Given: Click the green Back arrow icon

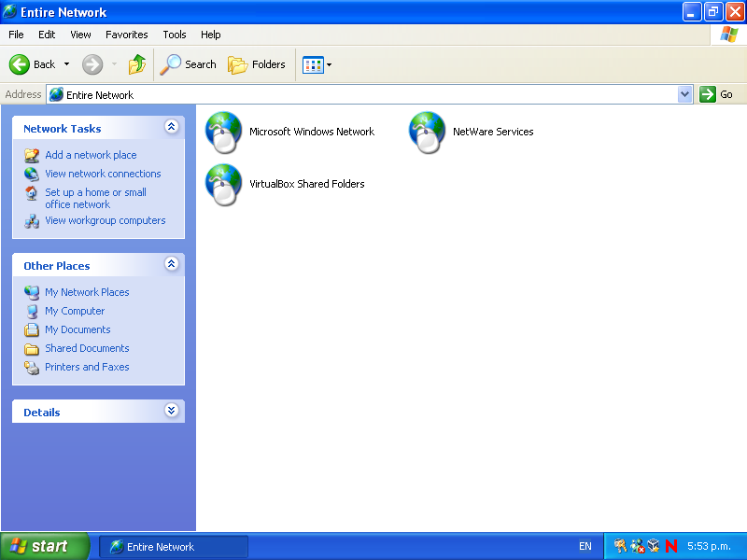Looking at the screenshot, I should click(x=20, y=64).
